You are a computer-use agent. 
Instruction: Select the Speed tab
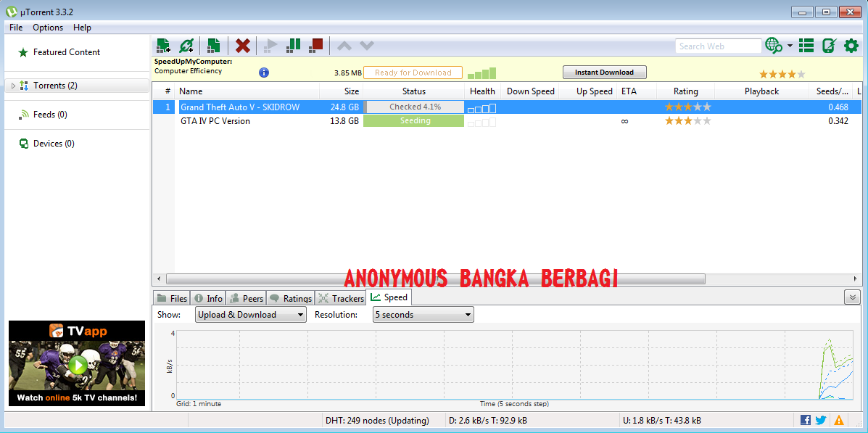[389, 297]
